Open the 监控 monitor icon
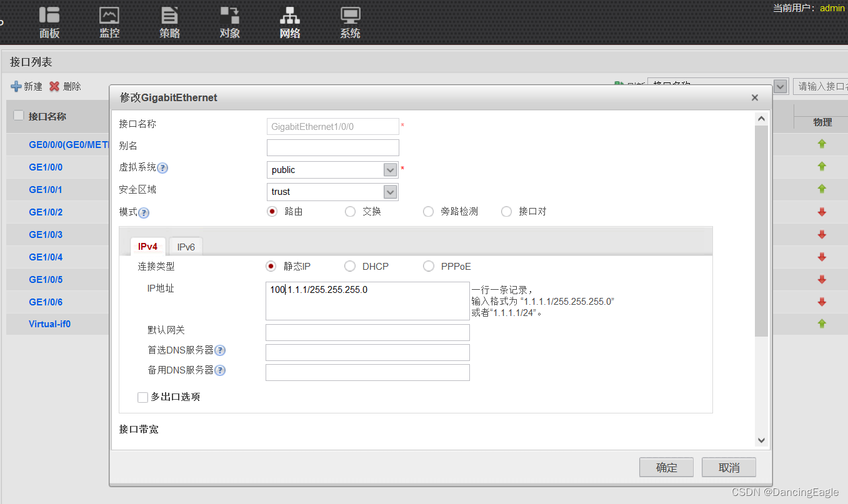This screenshot has width=848, height=504. 109,16
